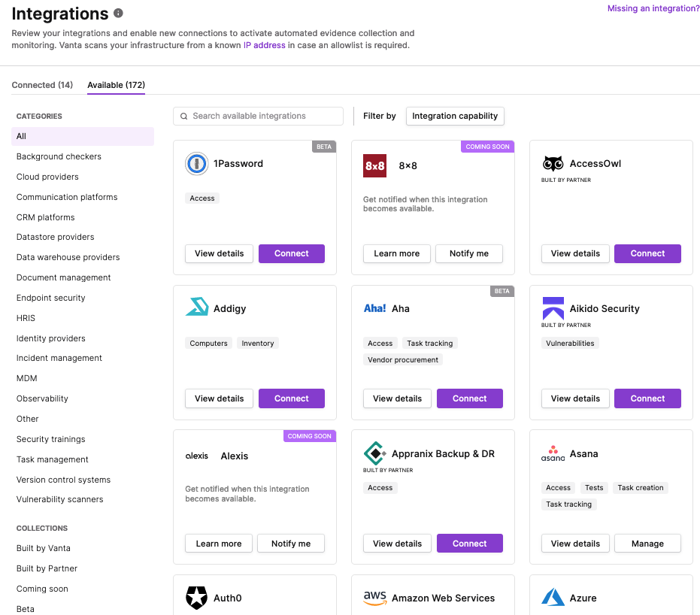
Task: Click the Auth0 shield logo
Action: click(196, 598)
